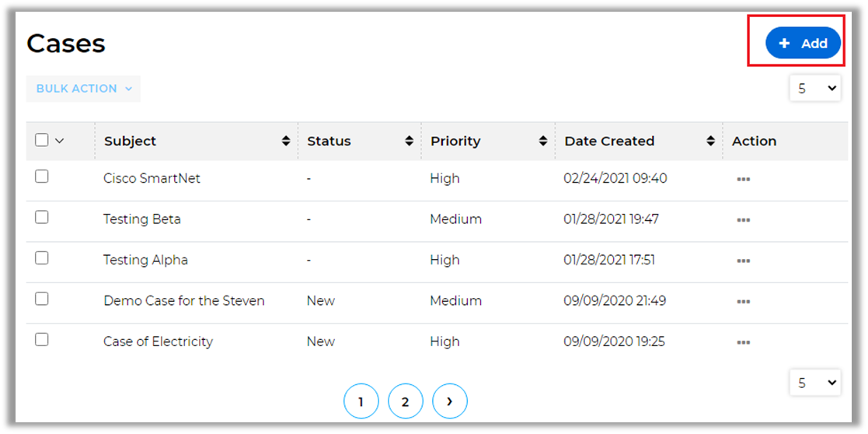Select the Testing Beta case checkbox
The height and width of the screenshot is (434, 868).
(x=42, y=217)
